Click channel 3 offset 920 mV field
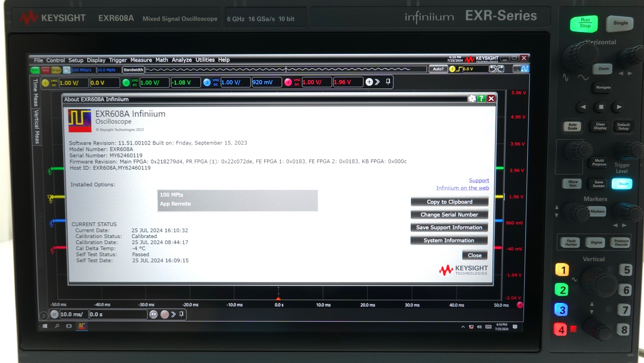Viewport: 644px width, 363px height. (266, 82)
